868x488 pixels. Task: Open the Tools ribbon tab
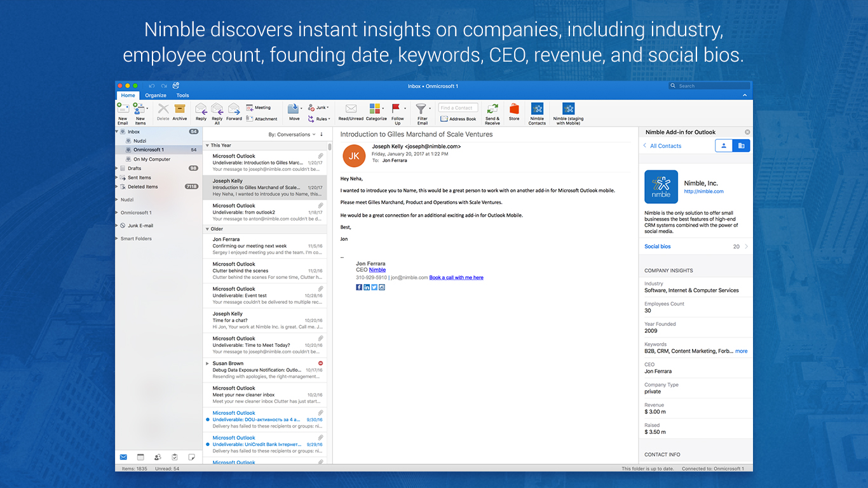[183, 95]
